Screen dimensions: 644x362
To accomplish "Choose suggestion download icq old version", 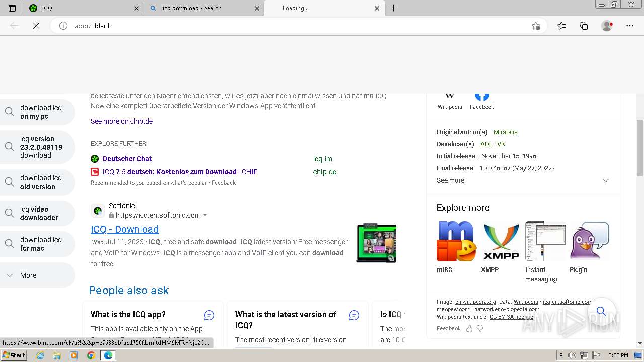I will coord(37,183).
